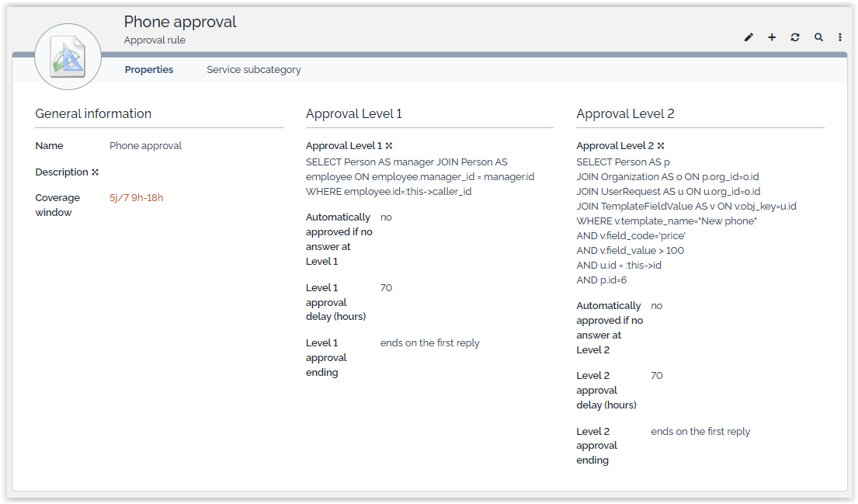Click the Level 1 approval delay value 70

386,288
